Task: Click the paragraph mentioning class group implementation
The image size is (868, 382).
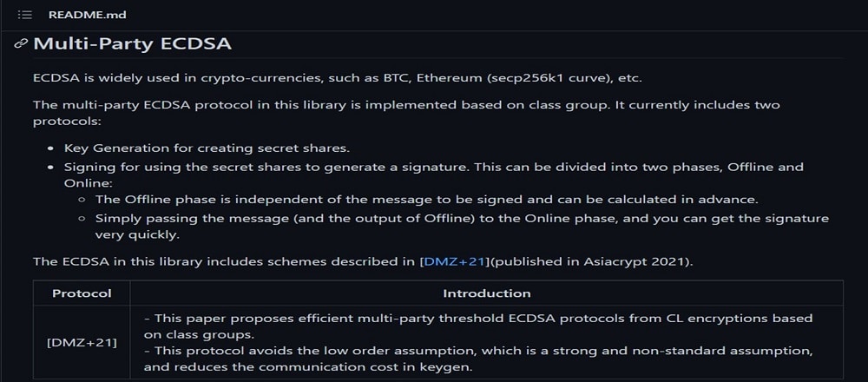Action: pyautogui.click(x=406, y=112)
